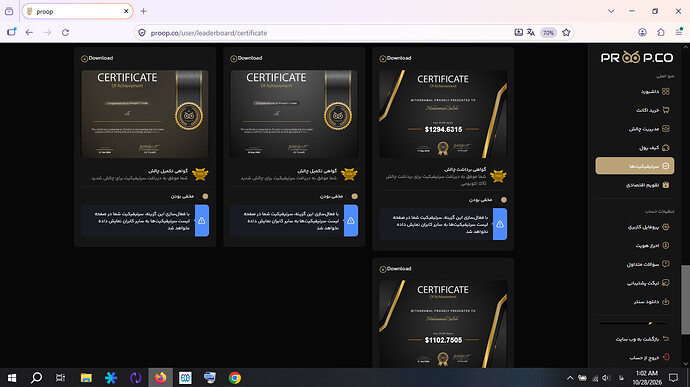Click the return-to-website arrow icon

[x=666, y=339]
